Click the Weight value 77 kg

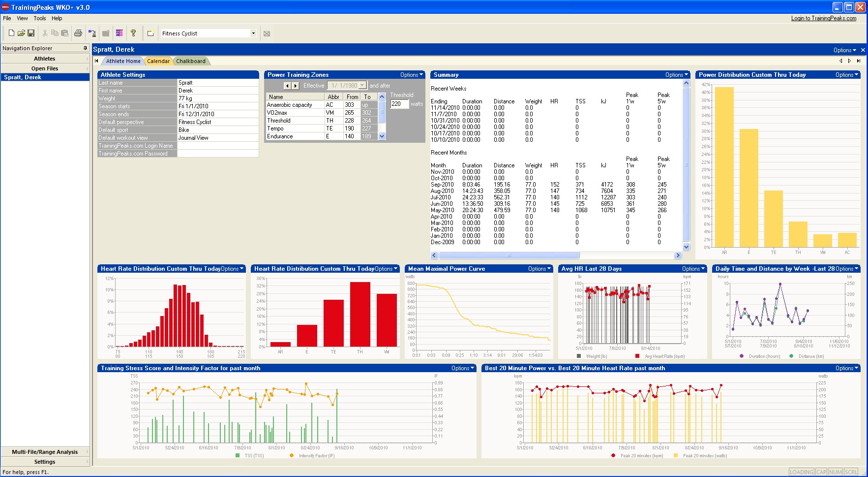coord(218,98)
